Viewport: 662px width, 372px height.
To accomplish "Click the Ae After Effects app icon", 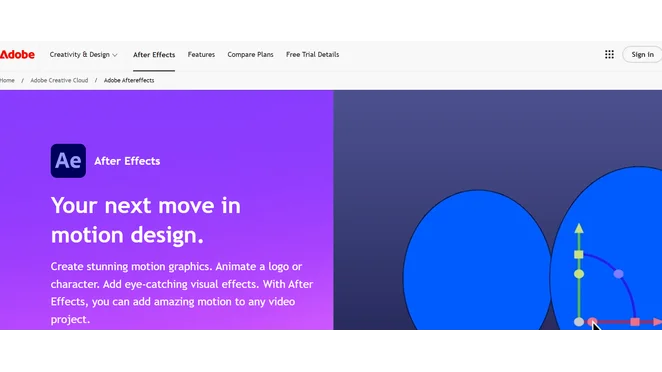I will click(x=68, y=161).
